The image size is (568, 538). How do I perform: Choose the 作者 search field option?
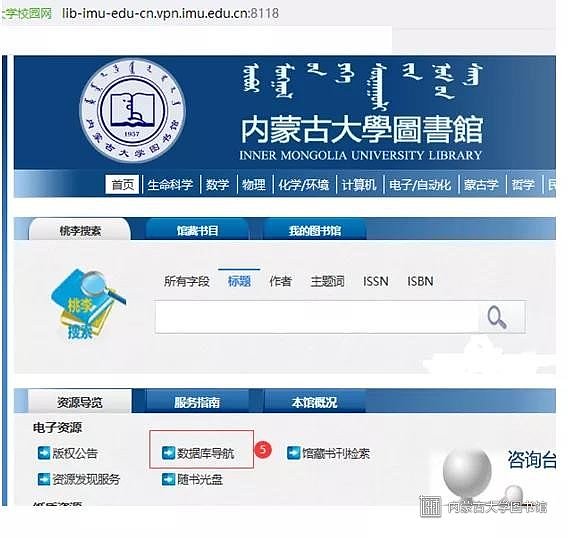coord(280,281)
